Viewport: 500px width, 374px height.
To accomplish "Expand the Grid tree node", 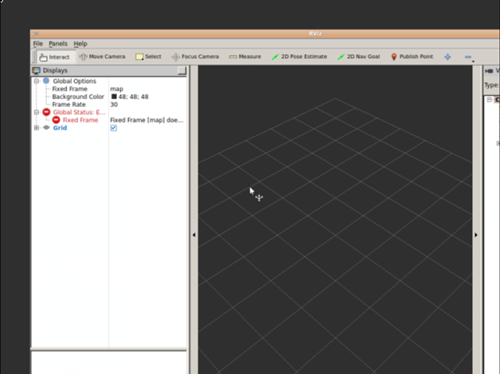I will tap(36, 128).
